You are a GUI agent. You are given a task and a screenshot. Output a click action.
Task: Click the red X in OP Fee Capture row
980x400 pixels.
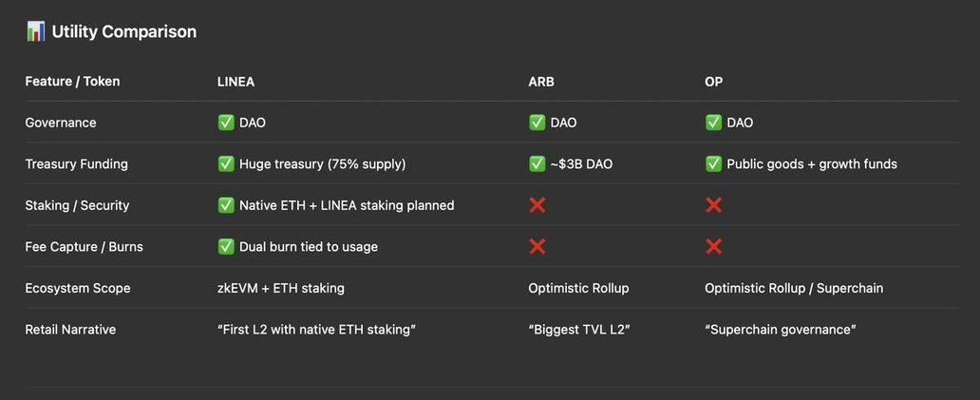(713, 246)
